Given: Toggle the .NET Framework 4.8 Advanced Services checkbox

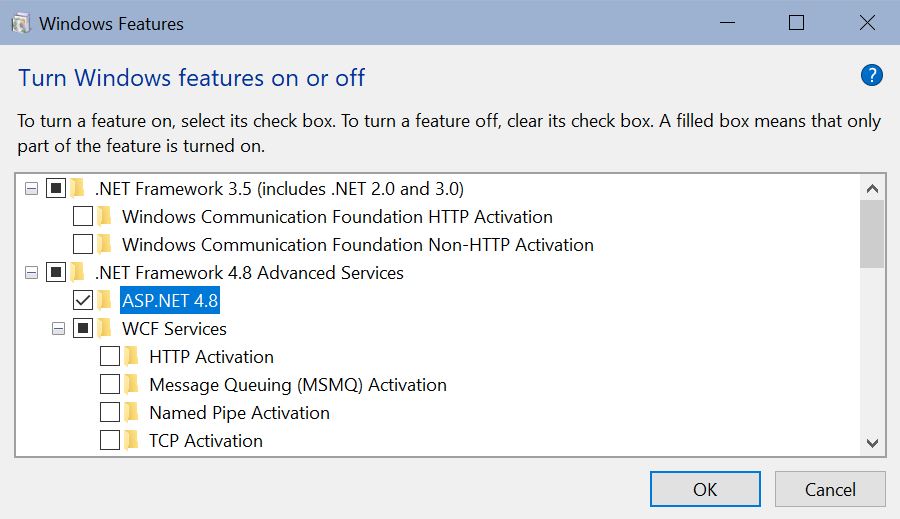Looking at the screenshot, I should click(x=56, y=272).
